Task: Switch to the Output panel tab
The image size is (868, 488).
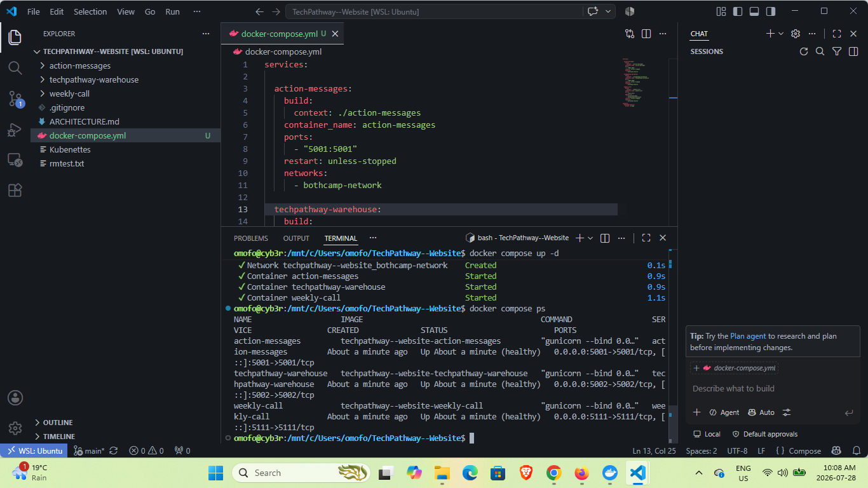Action: [x=296, y=238]
